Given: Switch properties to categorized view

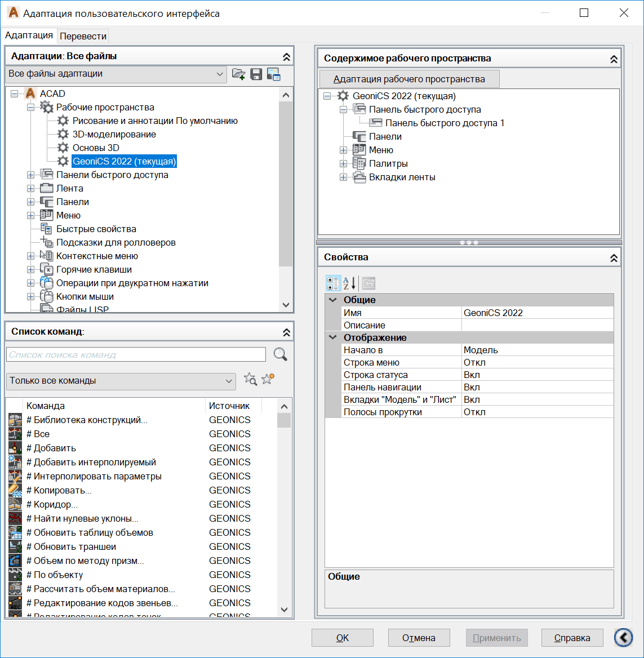Looking at the screenshot, I should pyautogui.click(x=333, y=283).
